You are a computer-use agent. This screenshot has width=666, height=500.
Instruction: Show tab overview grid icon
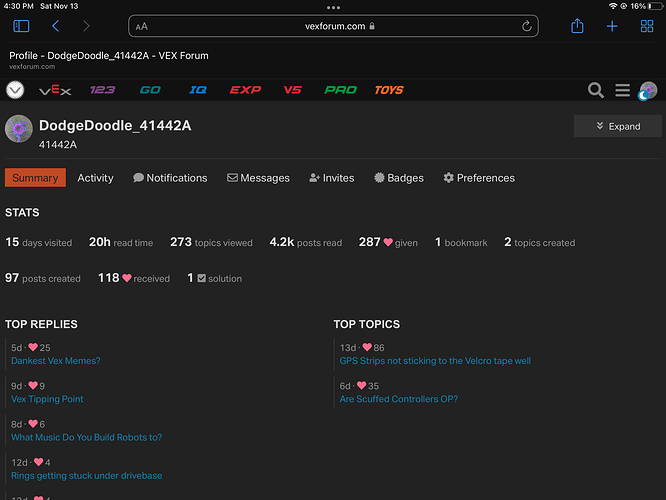click(x=646, y=26)
